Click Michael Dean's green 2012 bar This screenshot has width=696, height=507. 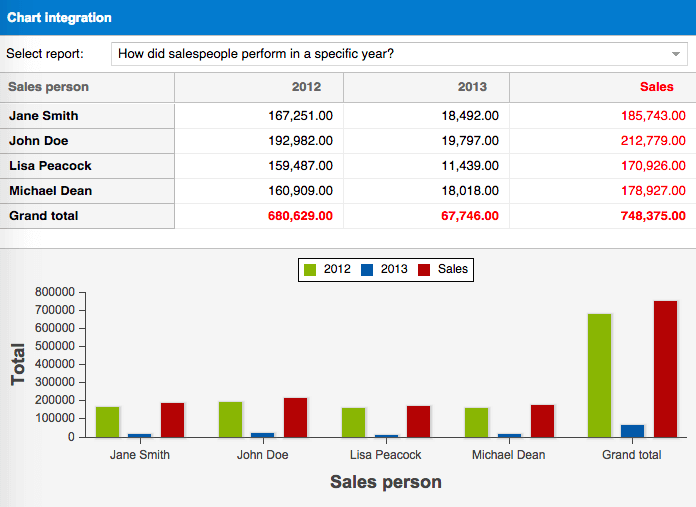[476, 423]
